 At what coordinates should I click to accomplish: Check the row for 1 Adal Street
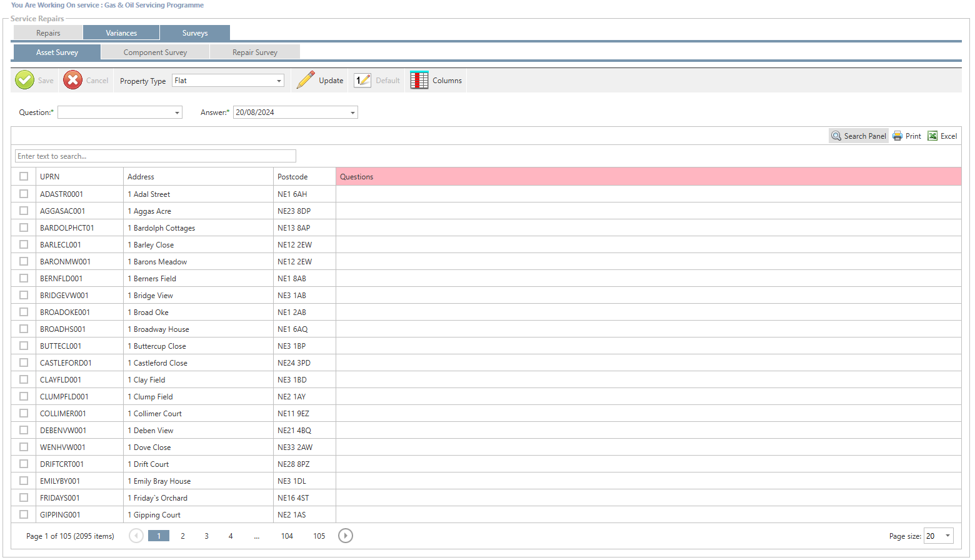24,194
